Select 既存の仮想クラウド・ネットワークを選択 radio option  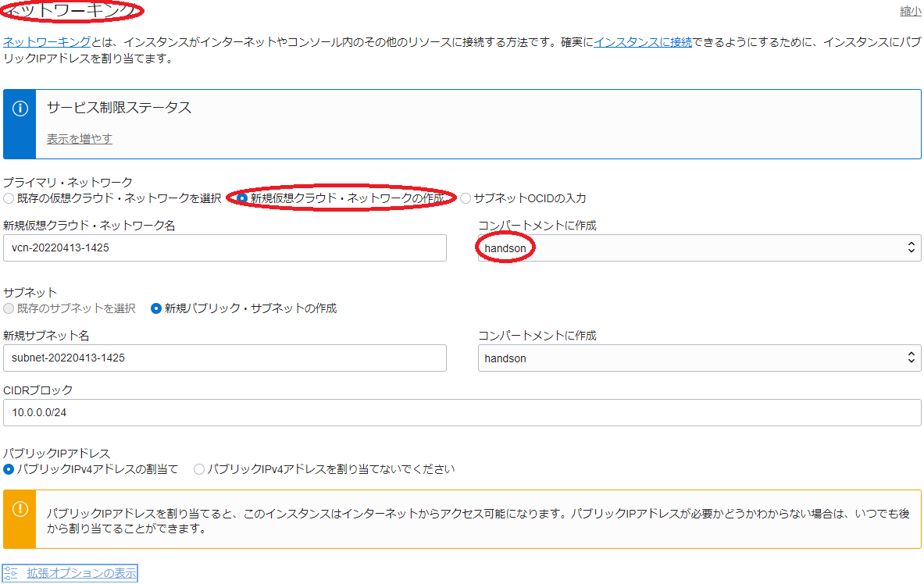coord(9,198)
